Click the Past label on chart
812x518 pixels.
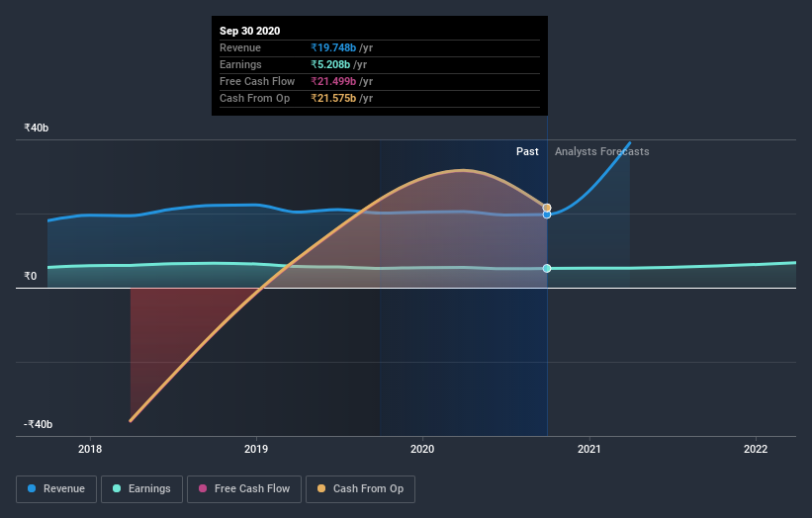[527, 151]
